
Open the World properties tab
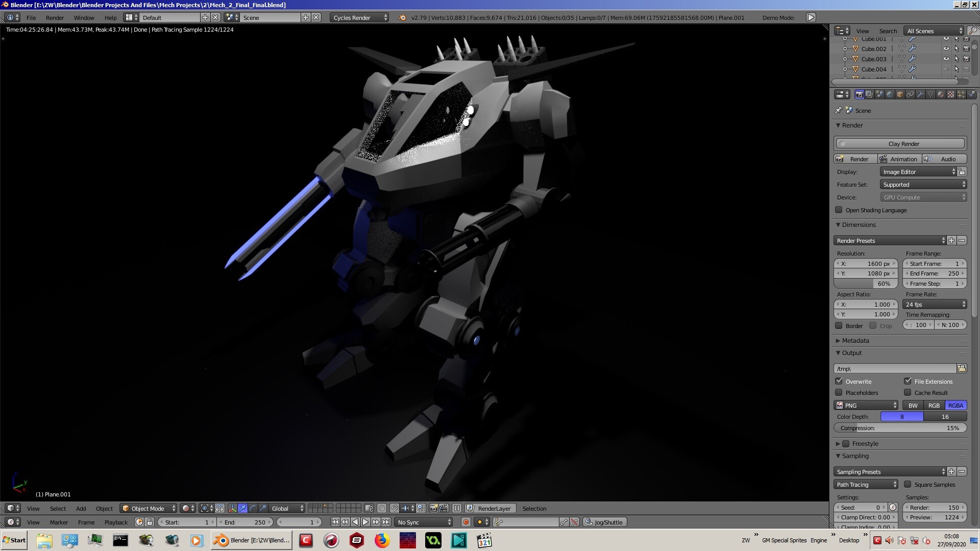tap(890, 94)
